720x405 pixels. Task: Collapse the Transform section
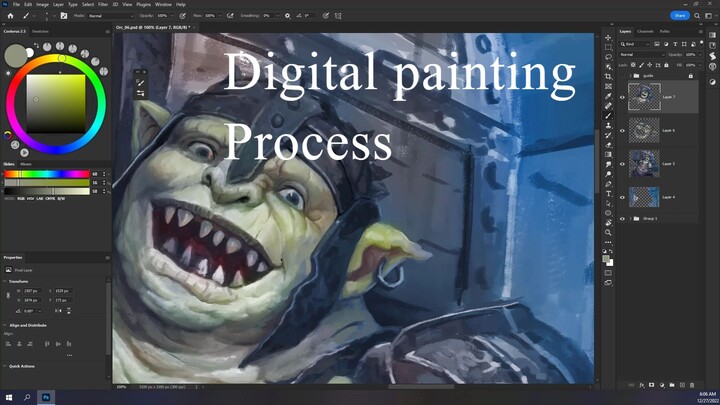[5, 281]
